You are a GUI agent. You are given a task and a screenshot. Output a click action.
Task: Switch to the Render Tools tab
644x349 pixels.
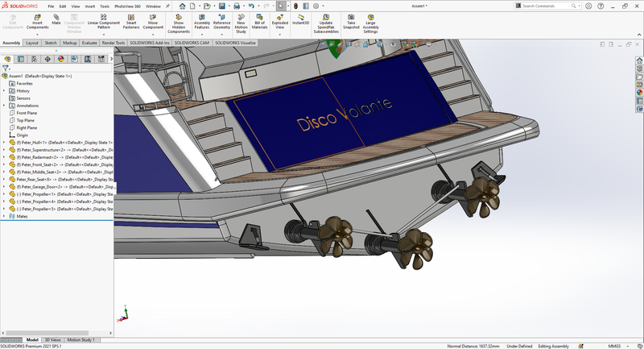point(114,43)
